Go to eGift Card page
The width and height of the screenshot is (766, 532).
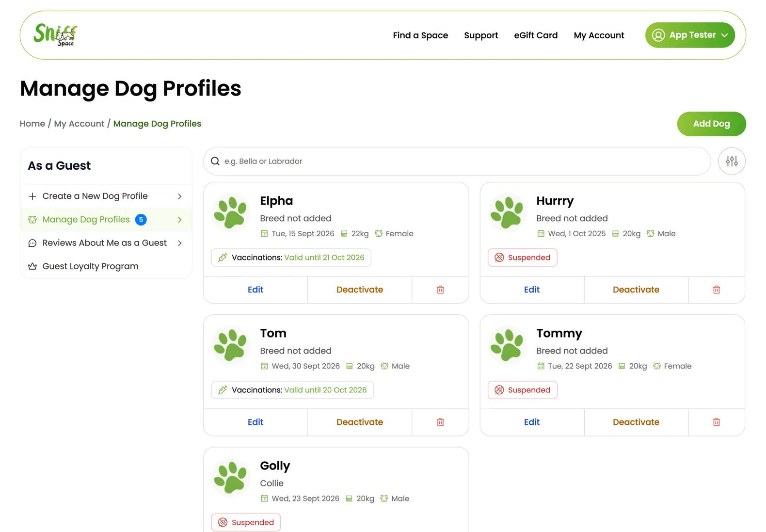coord(536,35)
